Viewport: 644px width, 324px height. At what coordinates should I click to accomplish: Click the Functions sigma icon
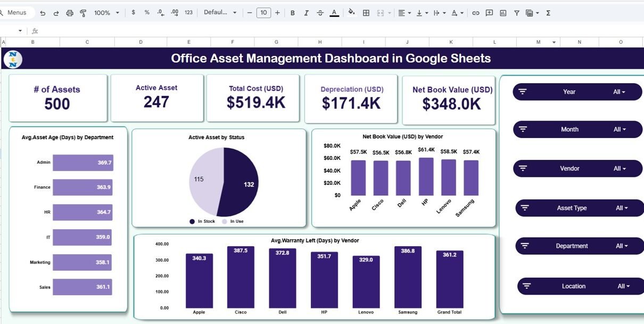[x=548, y=13]
